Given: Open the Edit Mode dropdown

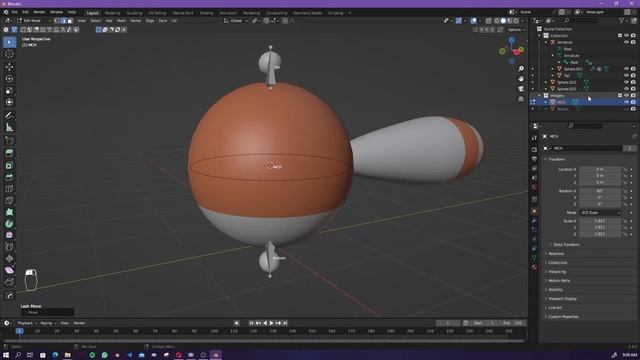Looking at the screenshot, I should (x=34, y=20).
